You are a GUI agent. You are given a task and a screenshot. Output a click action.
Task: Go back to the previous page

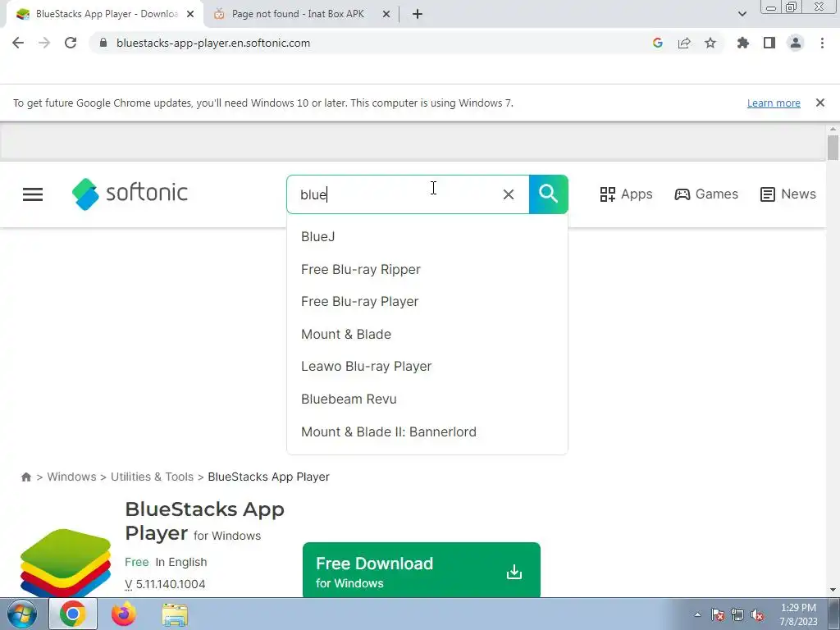(x=18, y=43)
